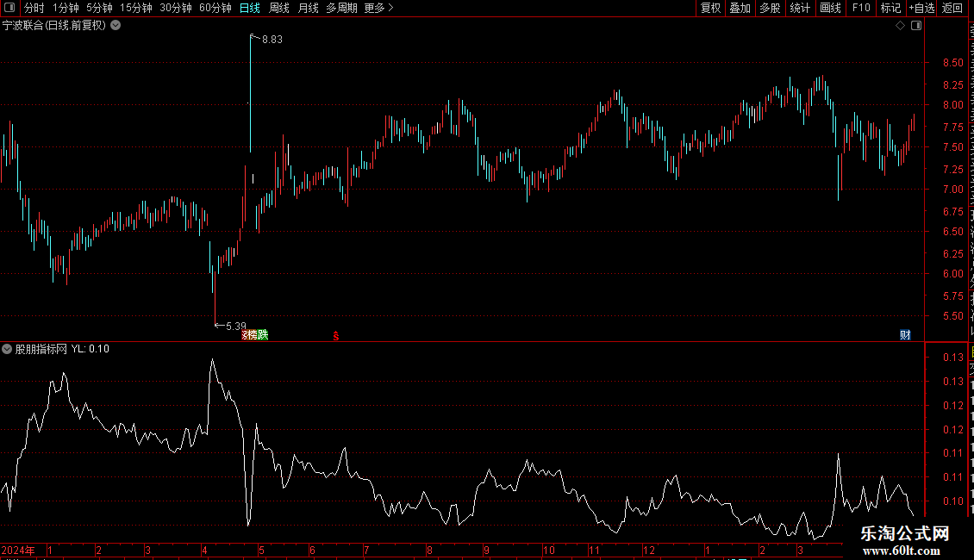Toggle the left sidebar panel icon
Screen dimensions: 974x560
tap(9, 8)
